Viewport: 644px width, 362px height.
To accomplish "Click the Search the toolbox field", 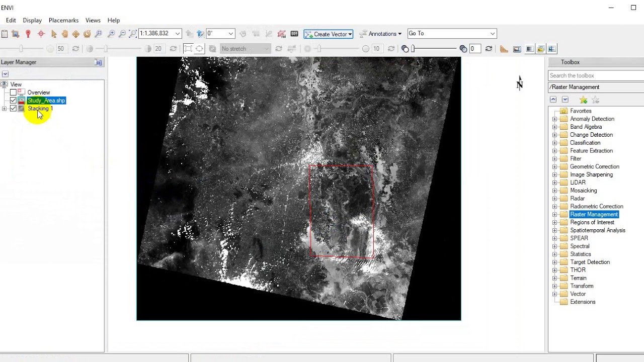I will coord(596,75).
